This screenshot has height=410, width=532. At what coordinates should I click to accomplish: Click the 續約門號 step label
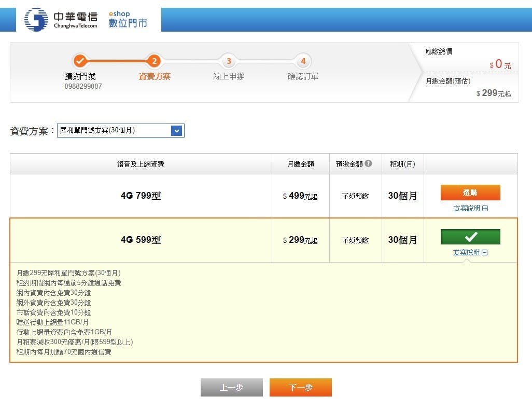tap(80, 77)
